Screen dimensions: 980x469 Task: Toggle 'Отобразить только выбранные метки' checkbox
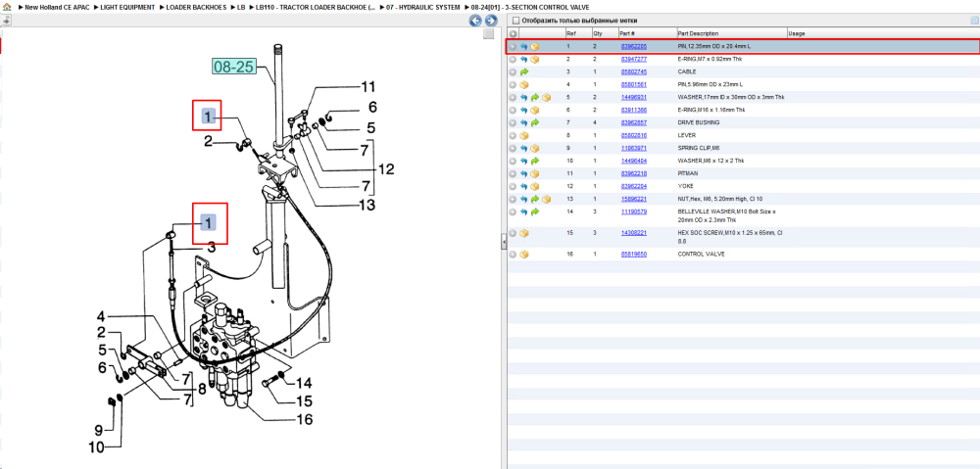[x=515, y=21]
